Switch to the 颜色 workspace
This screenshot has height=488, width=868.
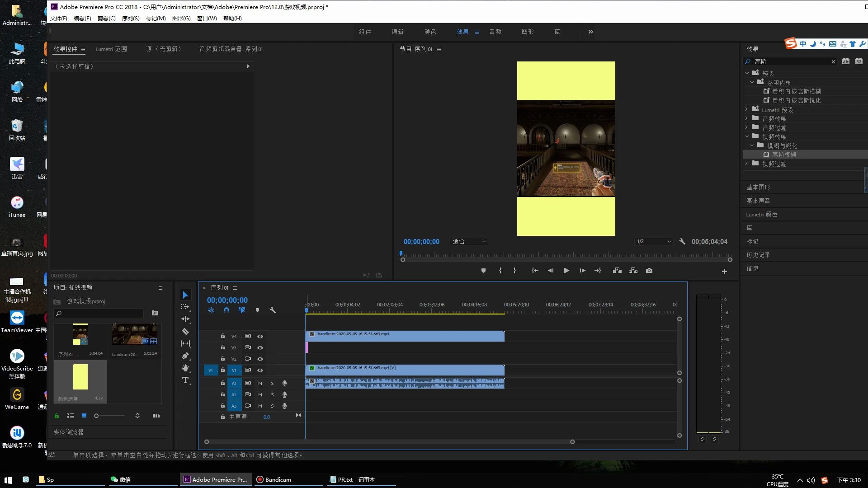(x=430, y=32)
